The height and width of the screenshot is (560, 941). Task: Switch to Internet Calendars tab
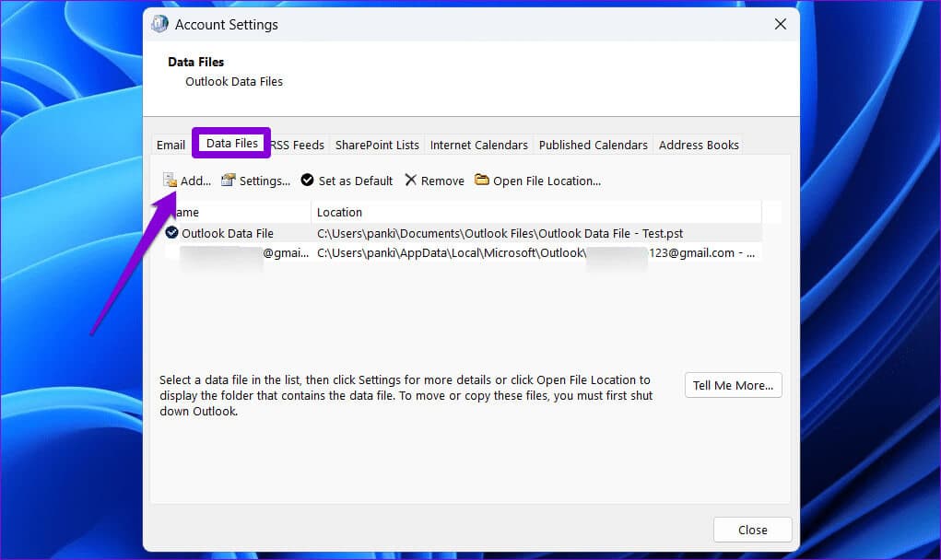479,146
